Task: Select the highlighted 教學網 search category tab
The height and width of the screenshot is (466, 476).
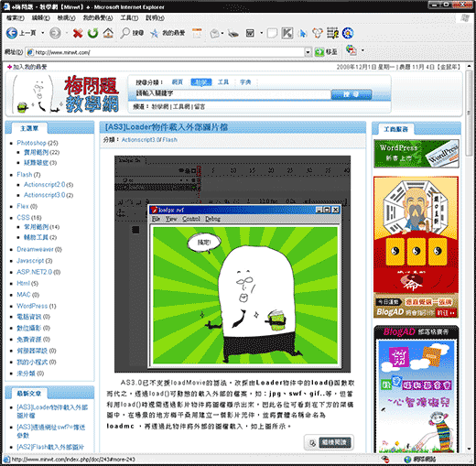Action: (x=200, y=82)
